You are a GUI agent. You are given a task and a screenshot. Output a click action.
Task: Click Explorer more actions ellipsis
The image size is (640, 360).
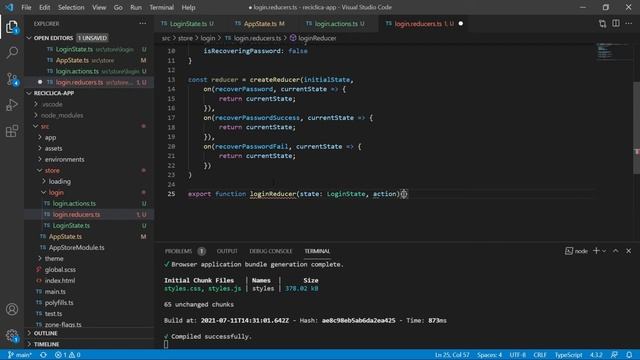(142, 24)
